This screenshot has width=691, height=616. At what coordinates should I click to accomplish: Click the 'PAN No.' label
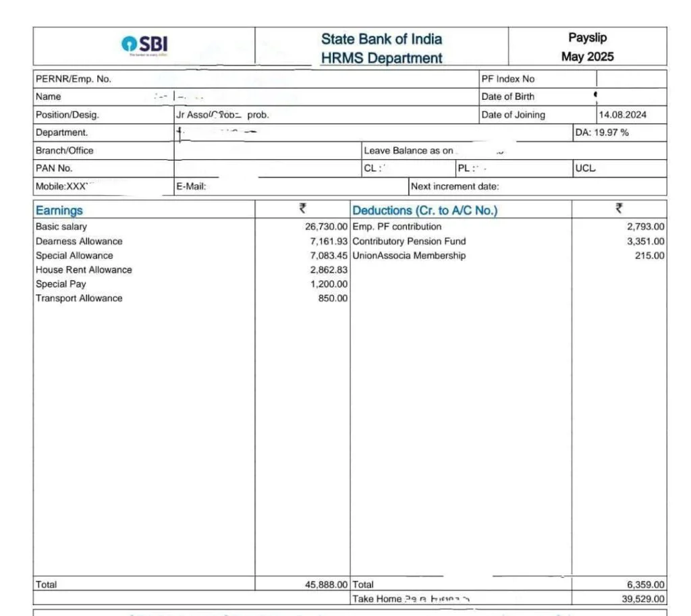[x=54, y=168]
